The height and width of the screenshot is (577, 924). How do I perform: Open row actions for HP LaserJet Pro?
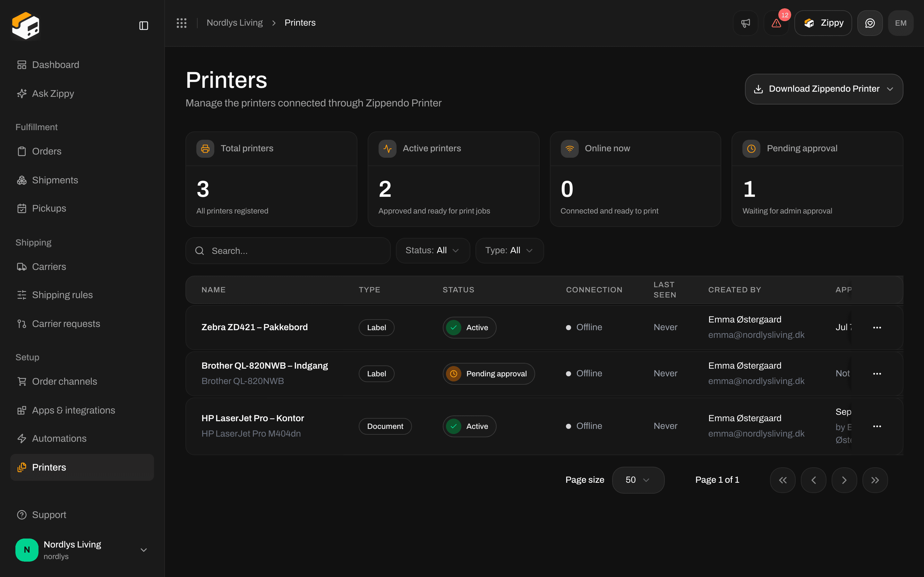coord(877,426)
